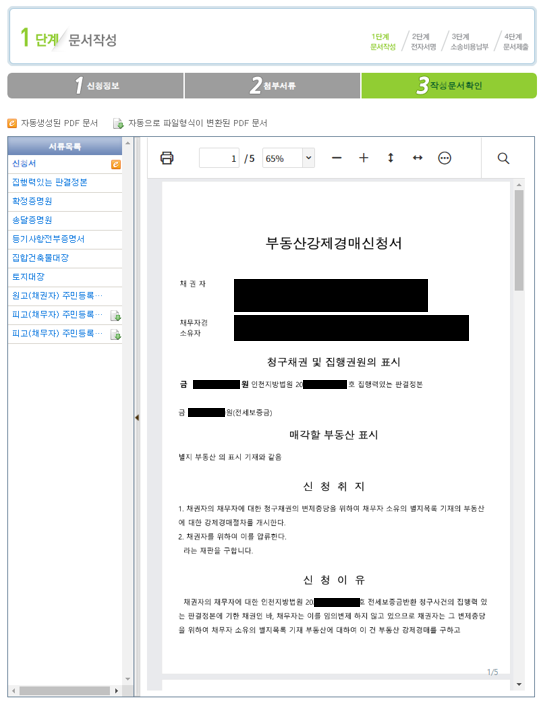Screen dimensions: 540x702
Task: Open first 피고(채무자) 주민등록 document
Action: (x=57, y=314)
